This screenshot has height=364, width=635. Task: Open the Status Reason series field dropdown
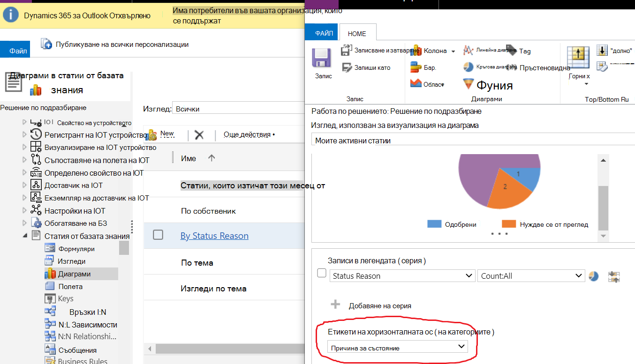coord(402,276)
